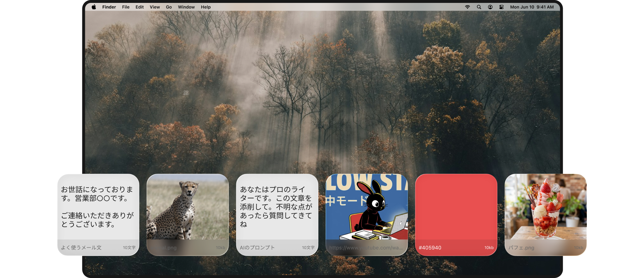Viewport: 644px width, 278px height.
Task: Click the date and time display
Action: click(x=532, y=7)
